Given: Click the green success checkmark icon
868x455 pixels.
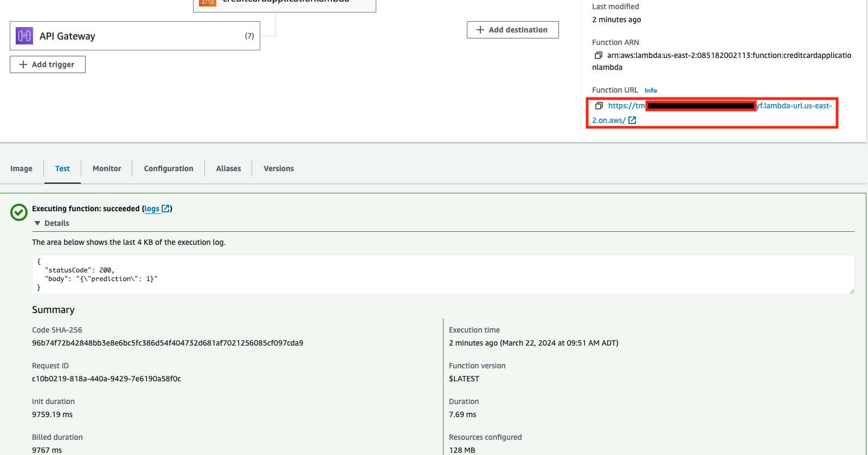Looking at the screenshot, I should coord(19,212).
